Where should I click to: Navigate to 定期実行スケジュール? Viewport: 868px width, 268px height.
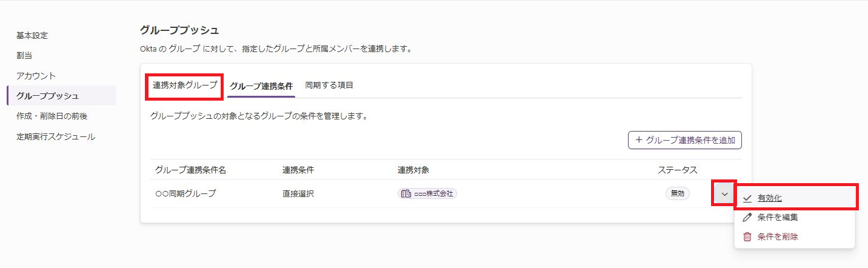56,136
